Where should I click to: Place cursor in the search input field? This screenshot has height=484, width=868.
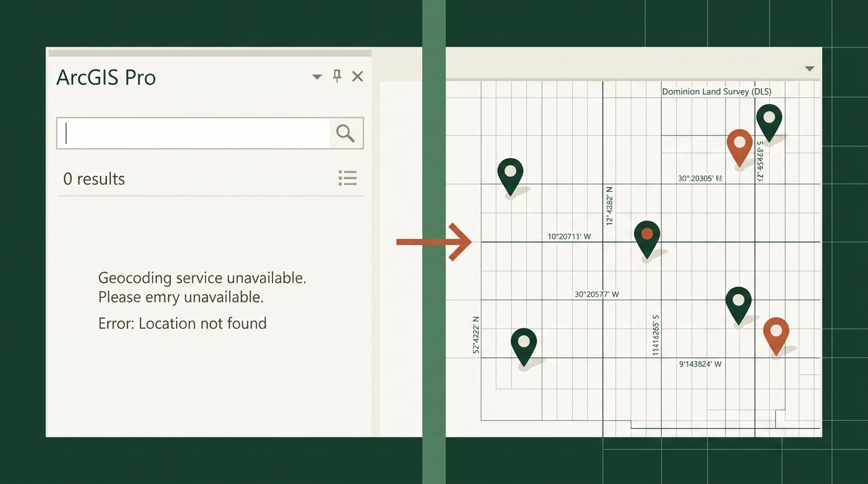pos(189,133)
